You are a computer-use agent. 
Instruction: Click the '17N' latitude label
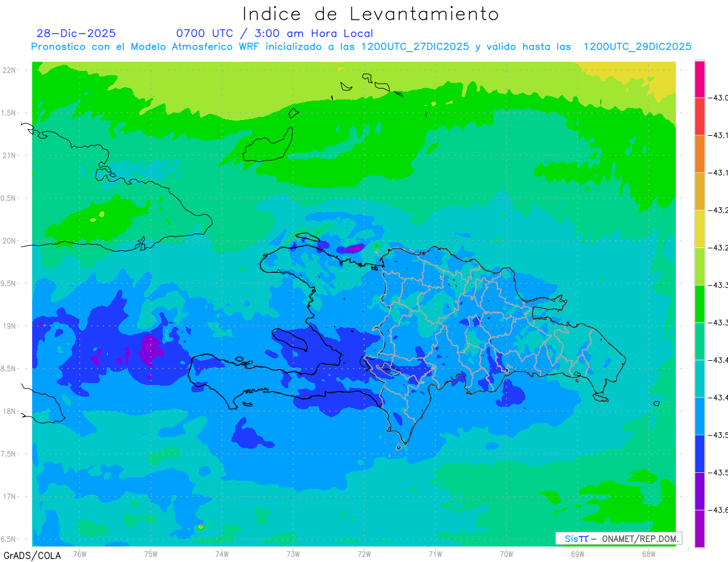coord(10,497)
